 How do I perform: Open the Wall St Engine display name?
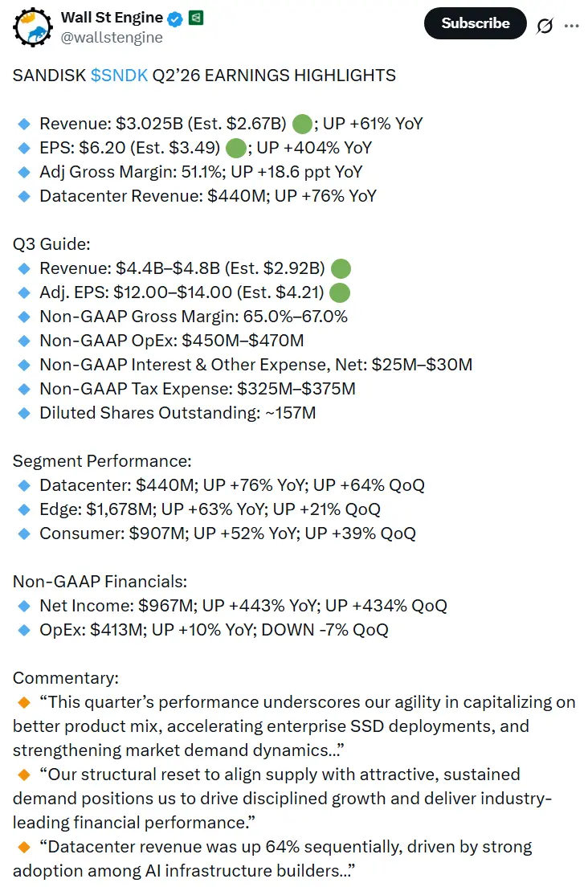tap(112, 17)
